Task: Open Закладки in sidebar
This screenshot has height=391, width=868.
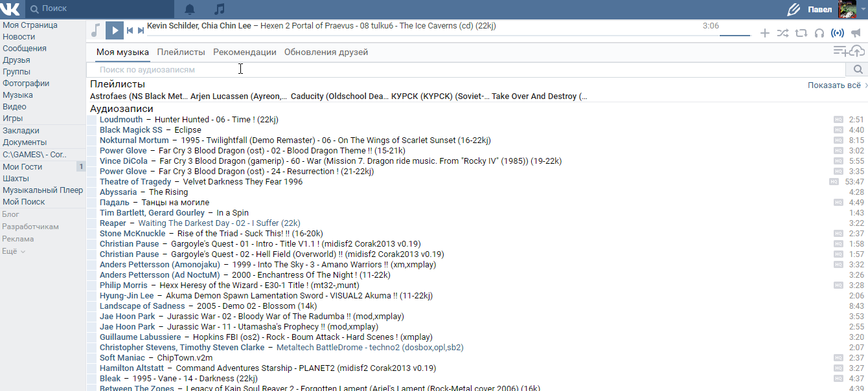Action: coord(20,131)
